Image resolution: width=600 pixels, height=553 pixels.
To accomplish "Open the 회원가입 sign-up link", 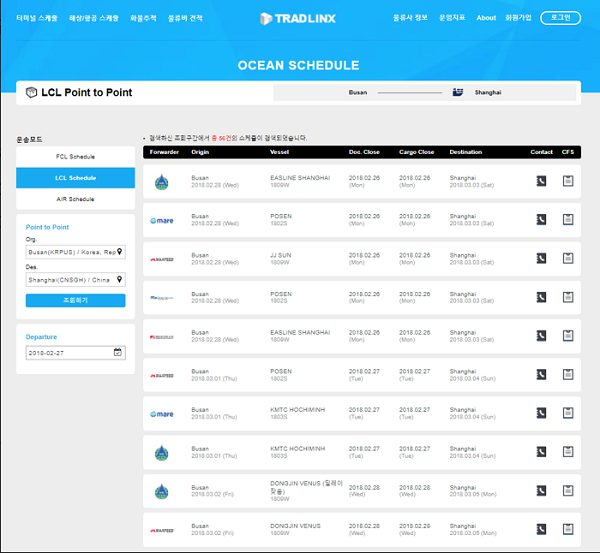I will (517, 18).
